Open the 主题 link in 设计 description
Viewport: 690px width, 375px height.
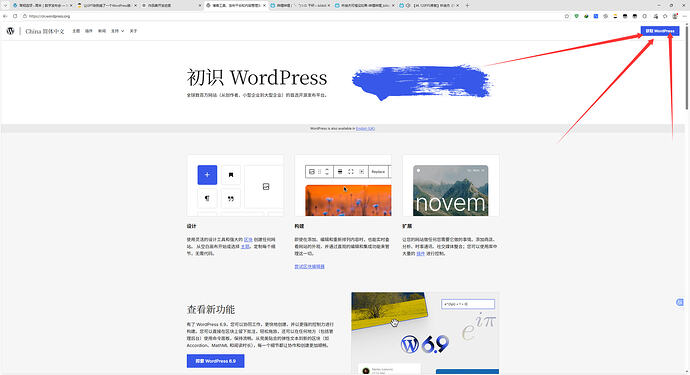point(245,246)
